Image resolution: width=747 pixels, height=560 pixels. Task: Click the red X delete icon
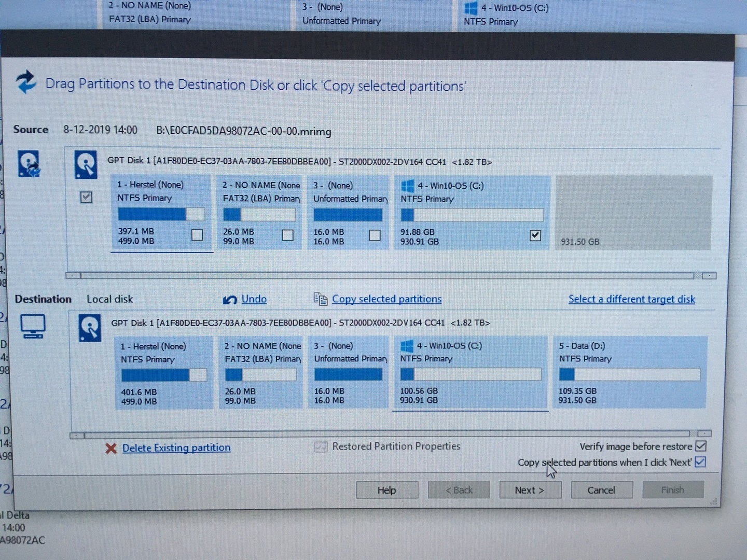[x=110, y=448]
